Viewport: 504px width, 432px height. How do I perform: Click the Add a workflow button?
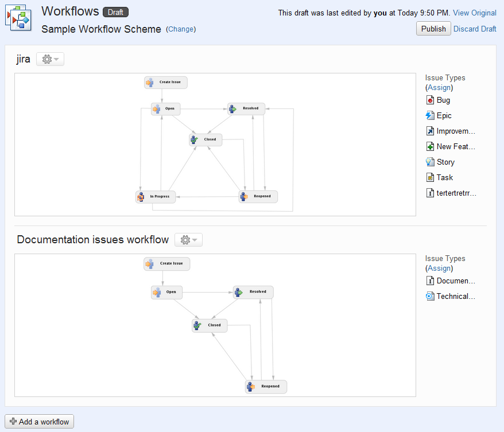coord(39,422)
